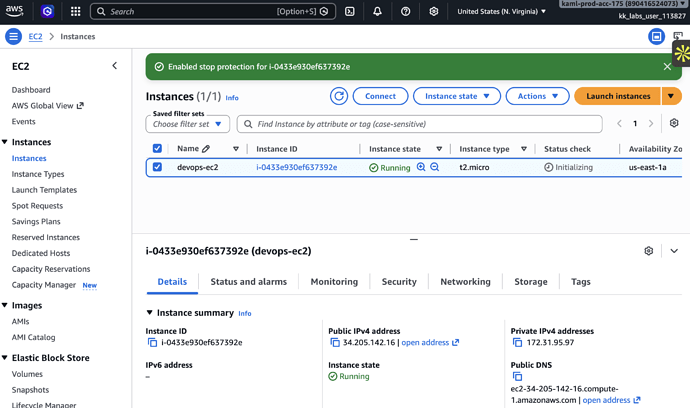Screen dimensions: 690x408
Task: Dismiss the stop protection success banner
Action: click(x=667, y=67)
